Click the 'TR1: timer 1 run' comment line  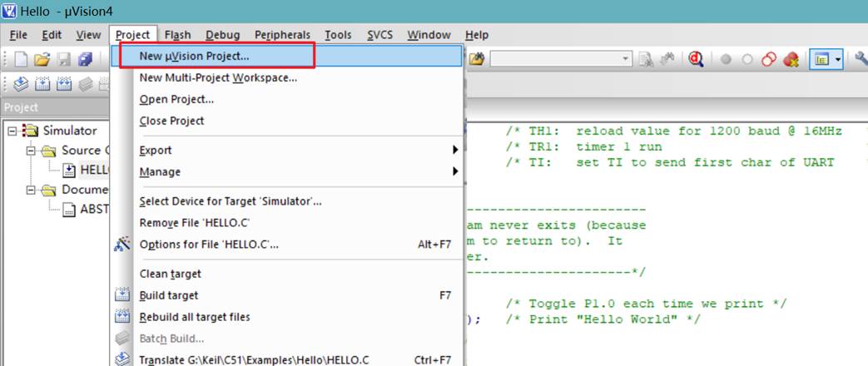tap(583, 146)
